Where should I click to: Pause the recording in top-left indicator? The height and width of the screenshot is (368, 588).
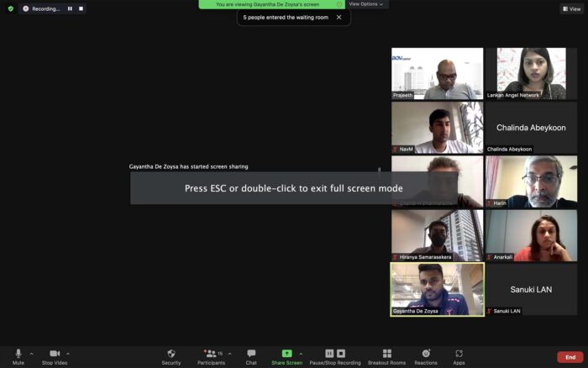(70, 8)
